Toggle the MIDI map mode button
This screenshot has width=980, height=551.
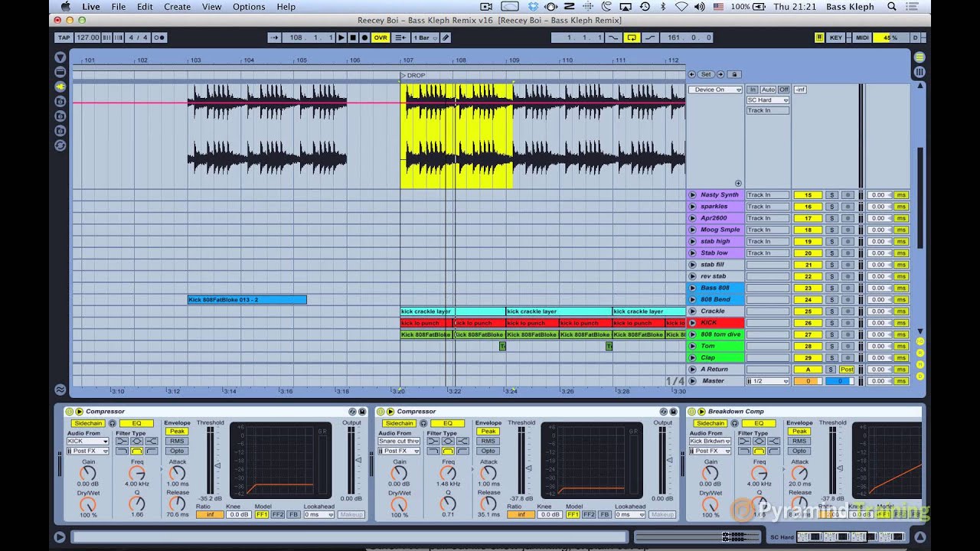pyautogui.click(x=863, y=37)
